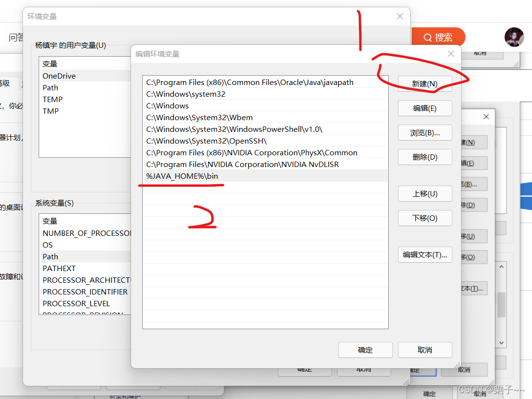
Task: Select the C:\Windows path entry
Action: pos(265,106)
